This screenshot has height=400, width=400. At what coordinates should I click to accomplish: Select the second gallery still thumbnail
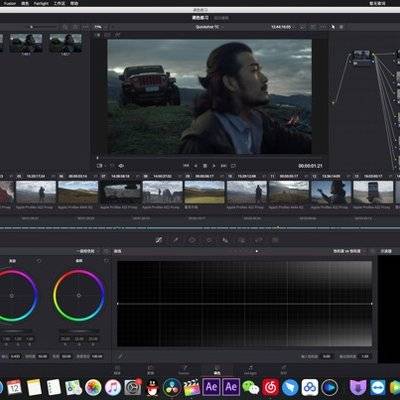point(65,43)
